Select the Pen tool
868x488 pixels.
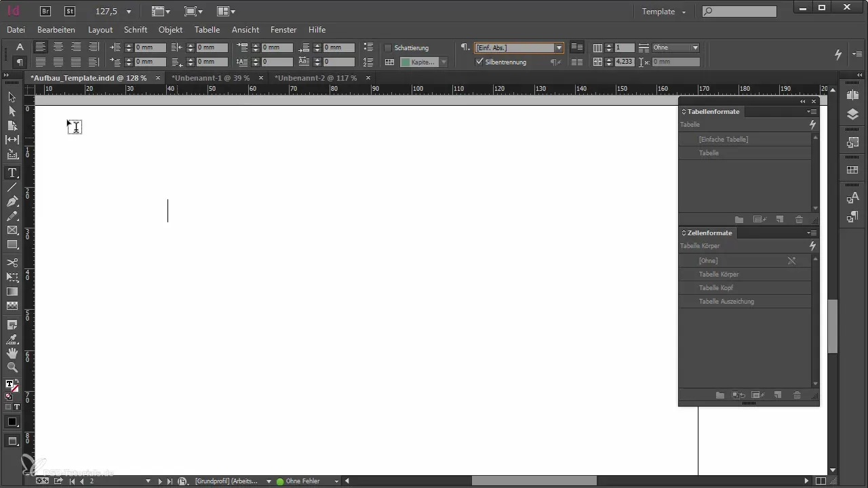click(12, 202)
